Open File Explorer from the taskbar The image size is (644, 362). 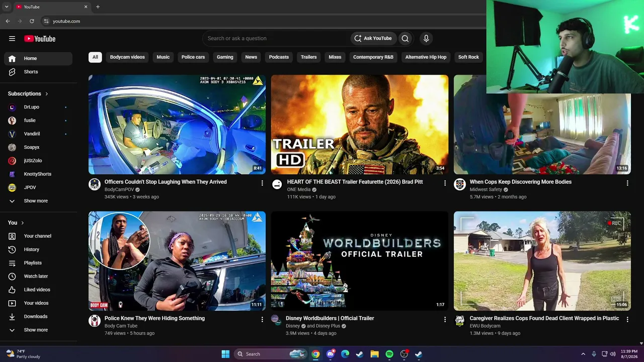click(x=374, y=354)
